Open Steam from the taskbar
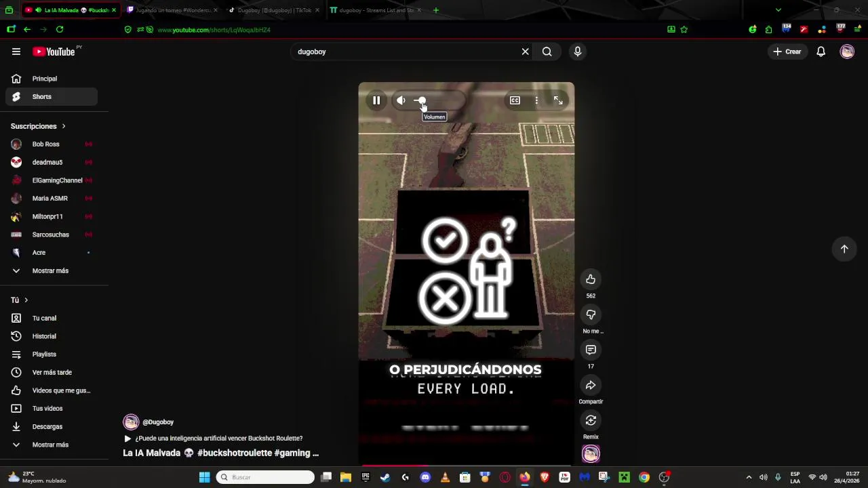 click(x=385, y=477)
